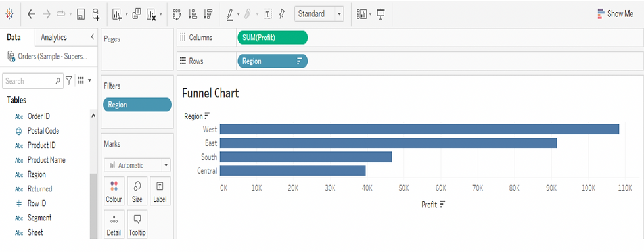Screen dimensions: 644x252
Task: Click the Funnel Chart title
Action: point(210,93)
